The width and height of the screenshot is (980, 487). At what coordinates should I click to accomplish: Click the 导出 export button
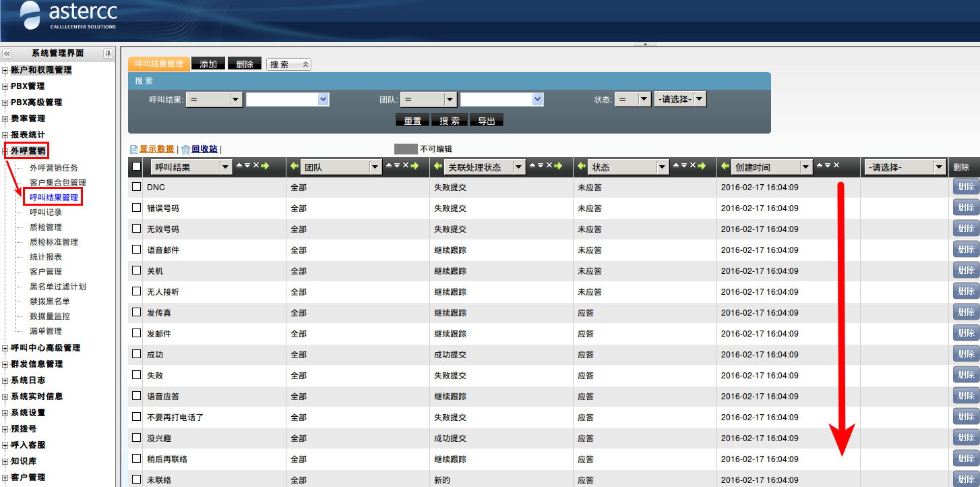[487, 121]
